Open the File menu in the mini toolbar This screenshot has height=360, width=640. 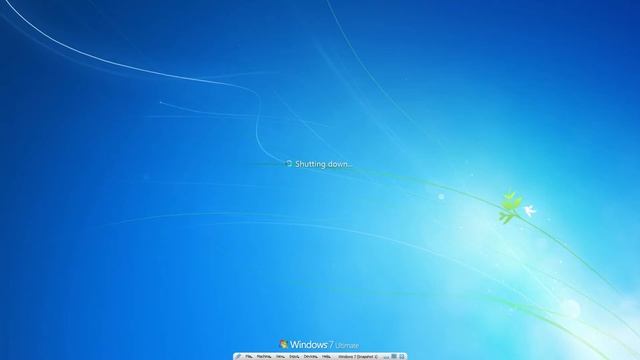(x=249, y=356)
